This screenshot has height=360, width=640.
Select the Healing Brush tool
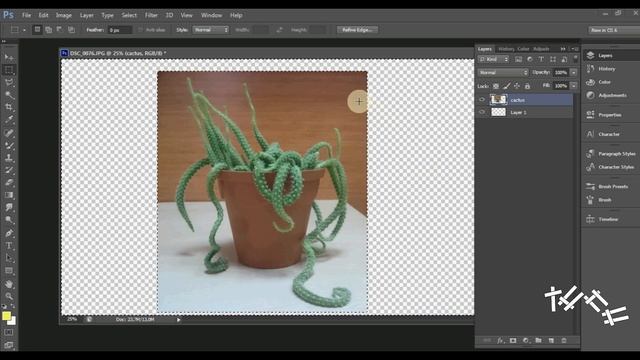pos(9,133)
